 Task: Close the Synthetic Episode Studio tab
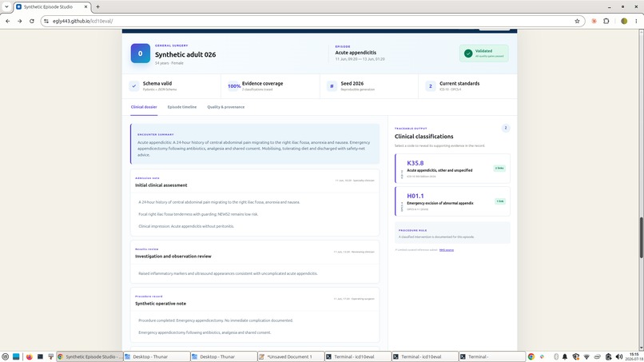tap(85, 6)
